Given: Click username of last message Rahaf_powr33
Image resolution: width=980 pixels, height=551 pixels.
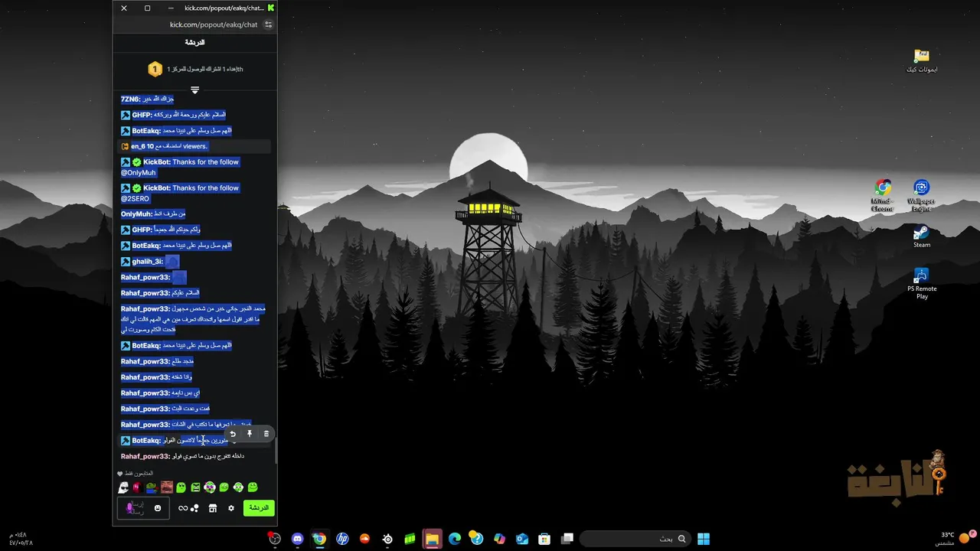Looking at the screenshot, I should click(x=145, y=456).
